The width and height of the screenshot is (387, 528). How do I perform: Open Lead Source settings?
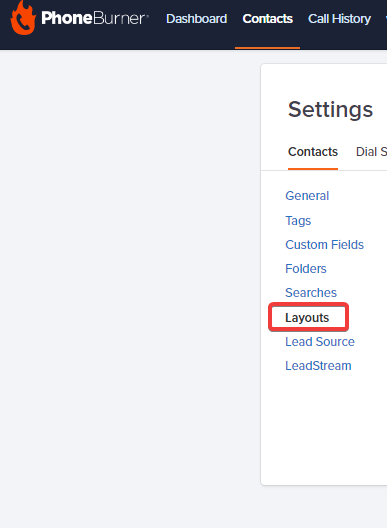coord(320,342)
